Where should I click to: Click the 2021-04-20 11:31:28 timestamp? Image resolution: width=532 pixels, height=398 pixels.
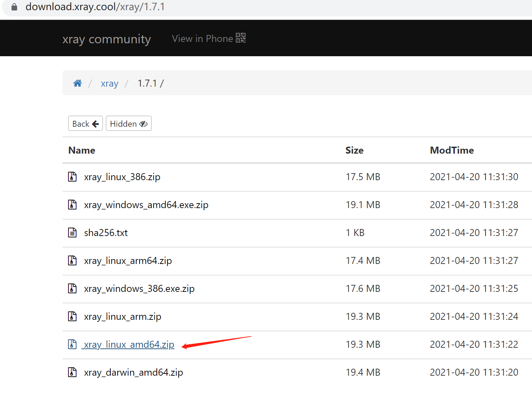474,205
